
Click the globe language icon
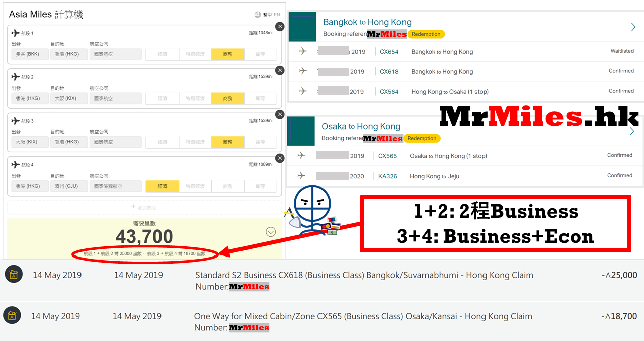click(258, 15)
